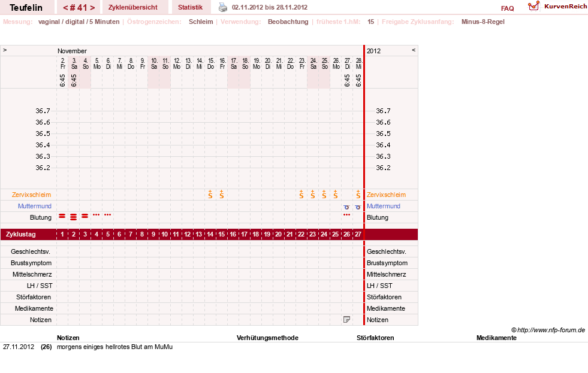Click the right Zervixschleim label
Viewport: 588px width, 373px height.
(x=386, y=195)
